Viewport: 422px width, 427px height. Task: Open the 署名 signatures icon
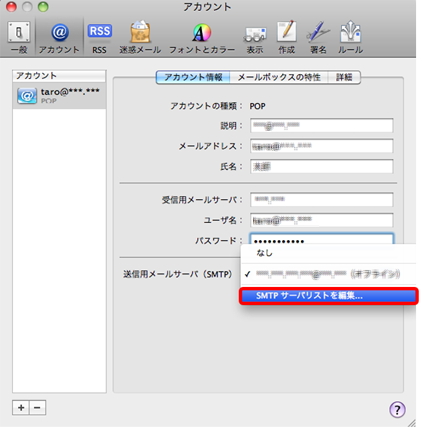(x=318, y=38)
